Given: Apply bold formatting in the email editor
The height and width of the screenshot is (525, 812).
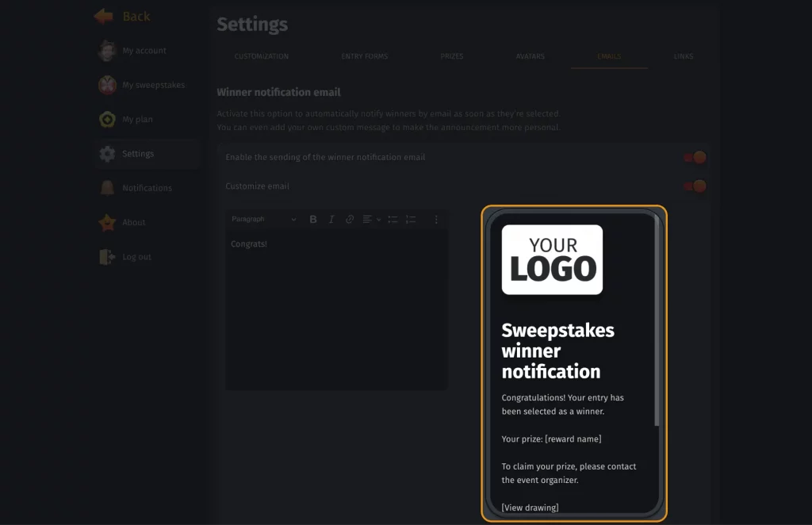Looking at the screenshot, I should click(313, 220).
